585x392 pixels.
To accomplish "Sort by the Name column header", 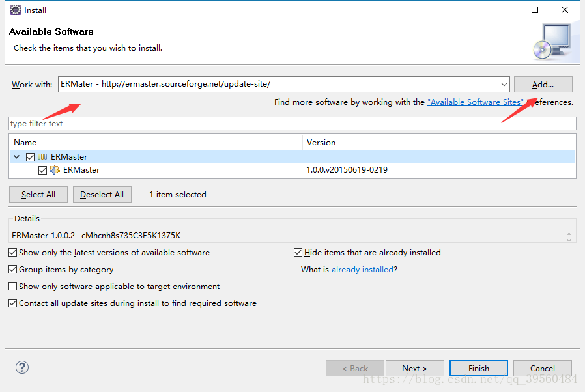I will coord(156,143).
